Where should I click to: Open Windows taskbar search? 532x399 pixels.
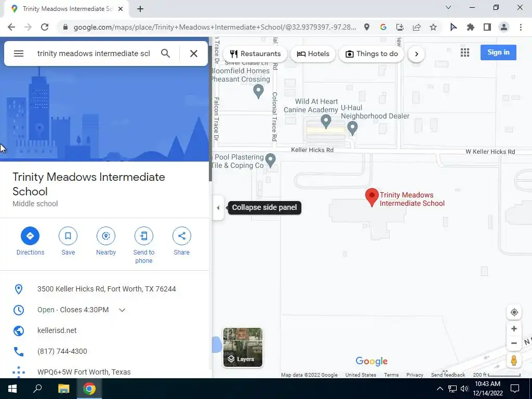tap(37, 389)
